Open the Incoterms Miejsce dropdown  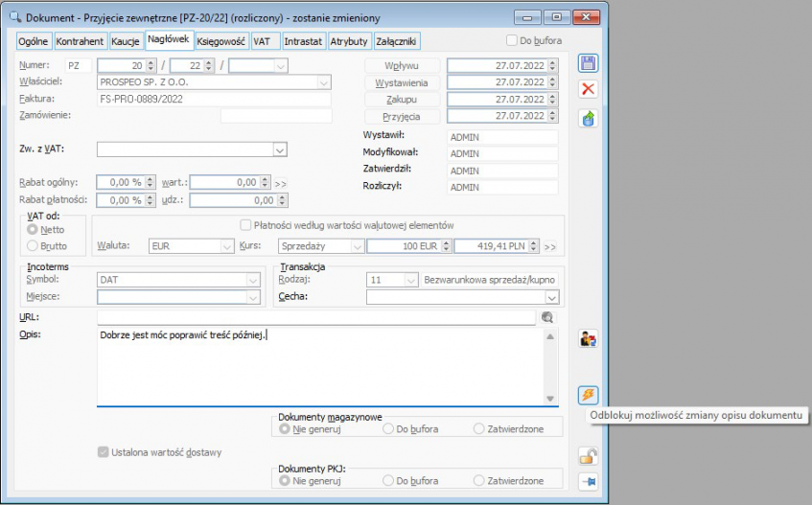pyautogui.click(x=253, y=297)
